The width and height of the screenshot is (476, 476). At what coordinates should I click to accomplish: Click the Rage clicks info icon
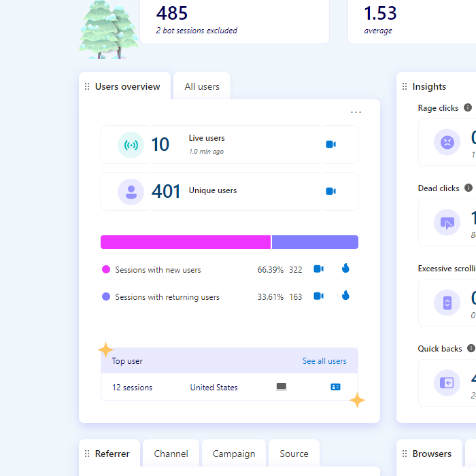(x=468, y=107)
